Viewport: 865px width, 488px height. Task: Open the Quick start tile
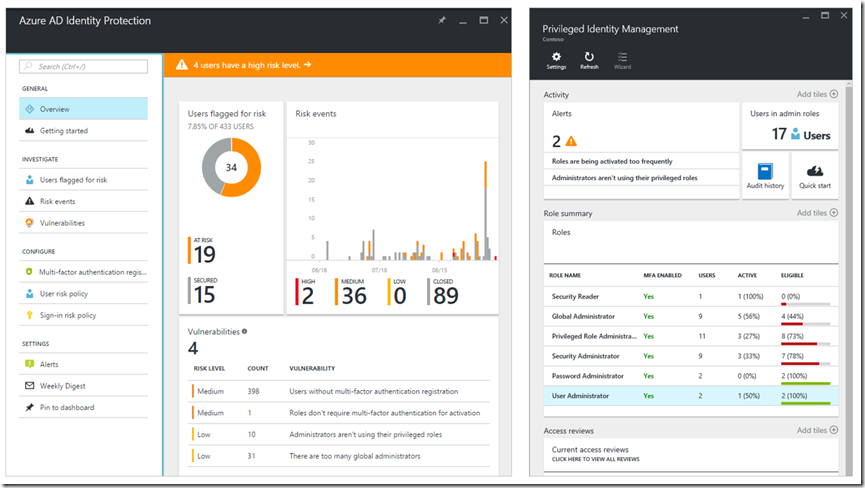pos(815,176)
